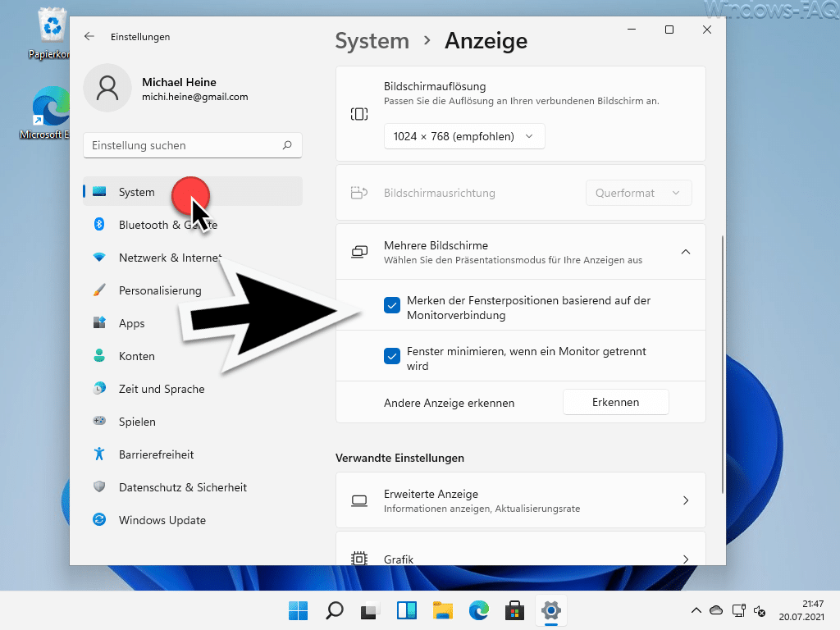The image size is (840, 630).
Task: Click the Barrierefreiheit accessibility icon
Action: [99, 454]
